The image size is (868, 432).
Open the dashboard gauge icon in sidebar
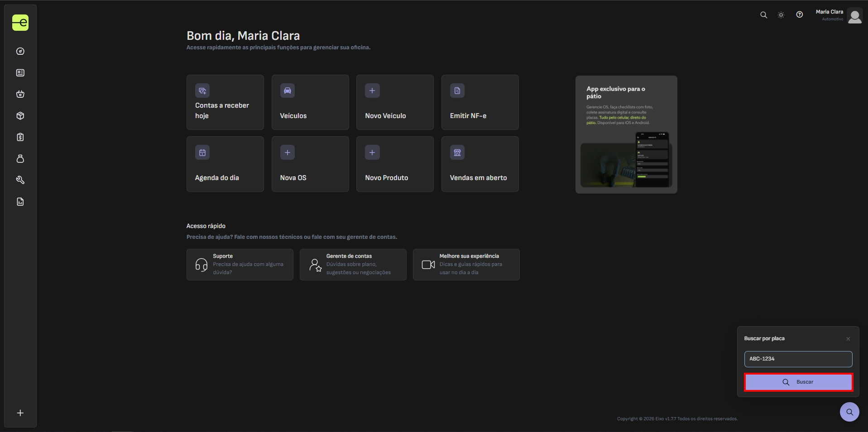pos(20,51)
